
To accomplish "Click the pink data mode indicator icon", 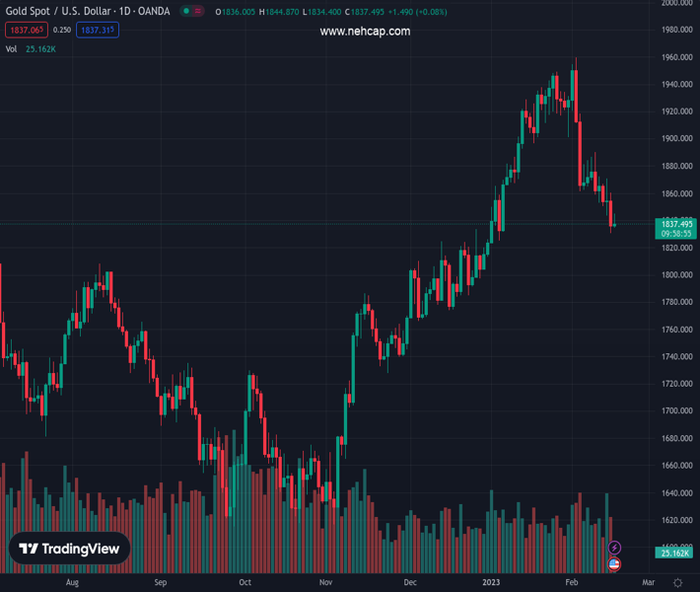I will pyautogui.click(x=200, y=11).
